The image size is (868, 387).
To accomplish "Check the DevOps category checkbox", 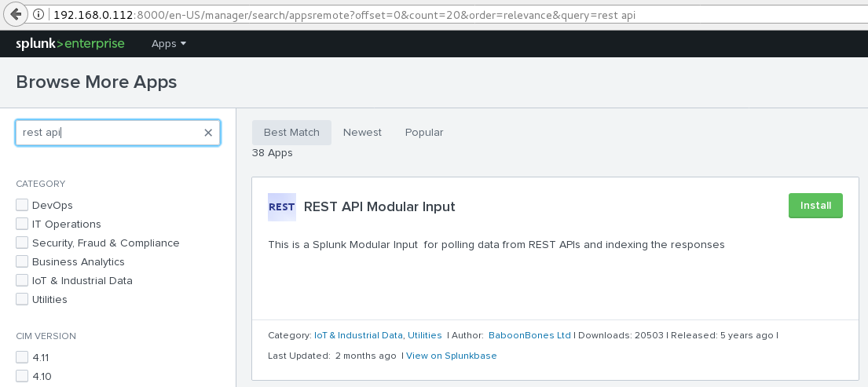I will click(x=22, y=205).
